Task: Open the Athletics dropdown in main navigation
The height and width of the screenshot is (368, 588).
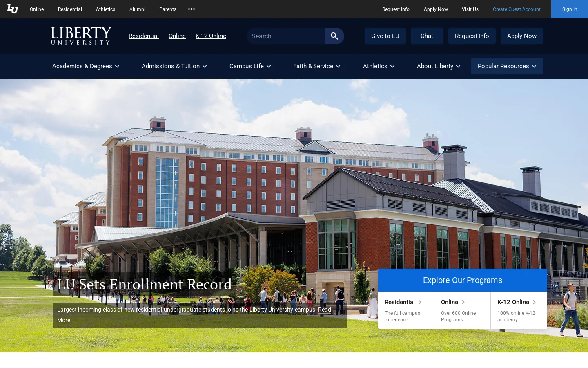Action: [379, 66]
